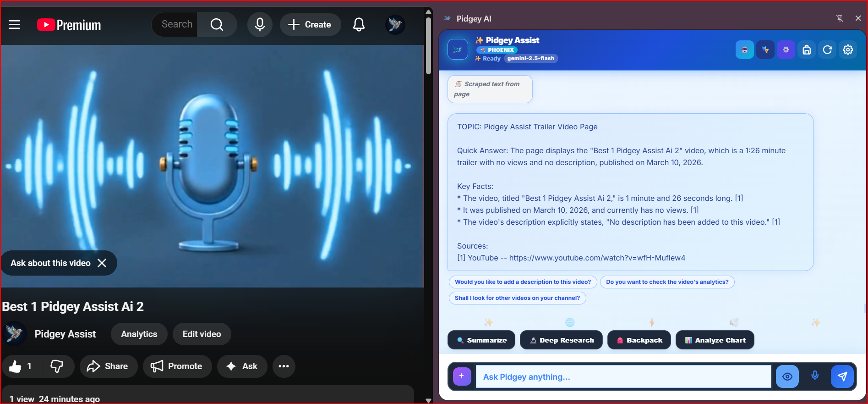Screen dimensions: 868x404
Task: Click the purple gear icon in Pidgey header
Action: point(786,50)
